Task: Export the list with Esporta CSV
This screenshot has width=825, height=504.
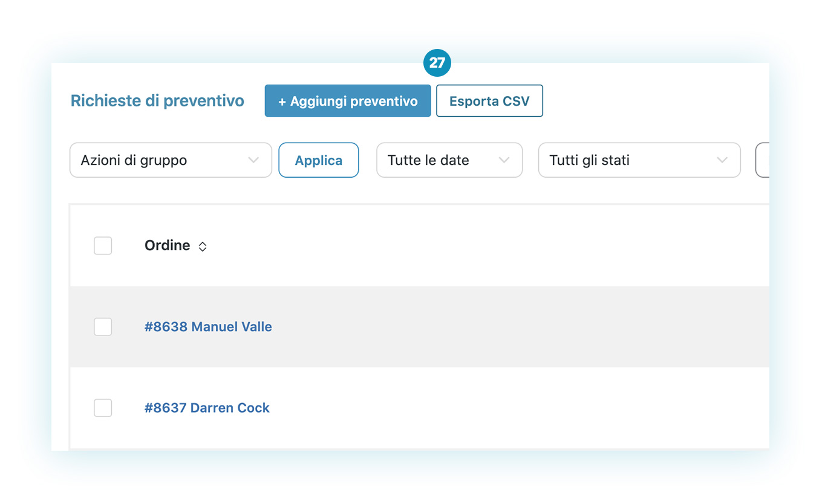Action: click(489, 101)
